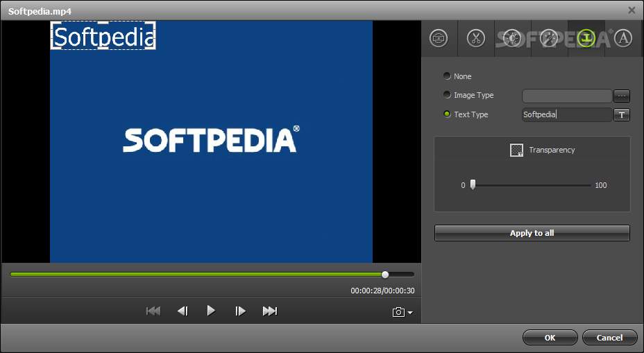
Task: Select the None watermark option
Action: point(448,76)
